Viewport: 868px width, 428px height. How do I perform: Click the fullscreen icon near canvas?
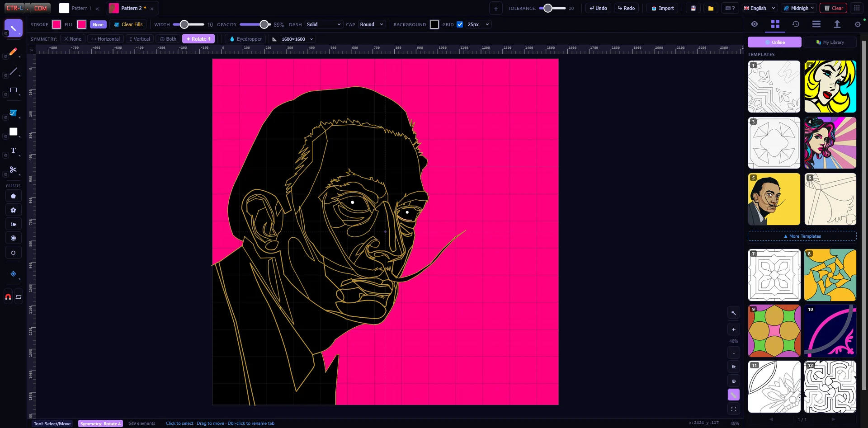[x=734, y=409]
